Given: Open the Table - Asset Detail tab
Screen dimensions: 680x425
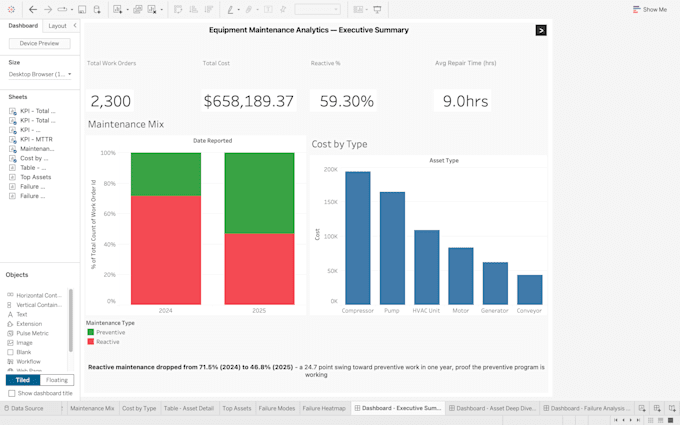Looking at the screenshot, I should tap(189, 408).
